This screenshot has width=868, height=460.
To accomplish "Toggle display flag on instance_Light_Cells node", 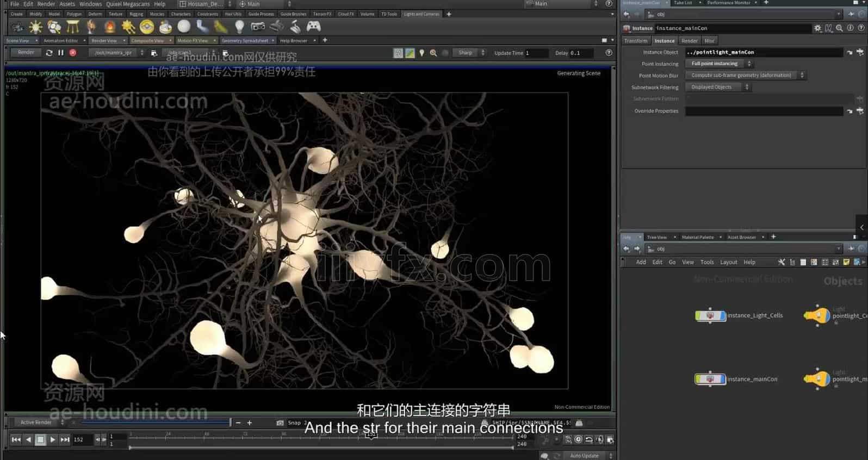I will coord(722,315).
